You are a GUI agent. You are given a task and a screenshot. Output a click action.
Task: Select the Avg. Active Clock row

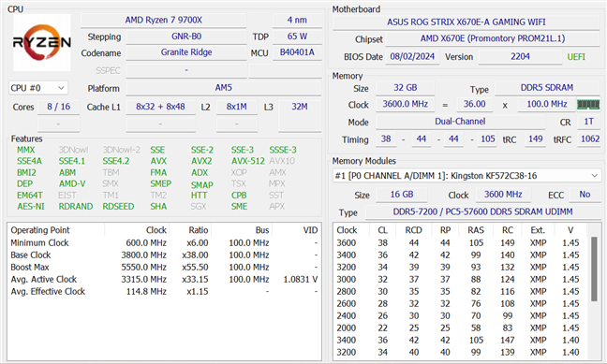click(x=164, y=279)
